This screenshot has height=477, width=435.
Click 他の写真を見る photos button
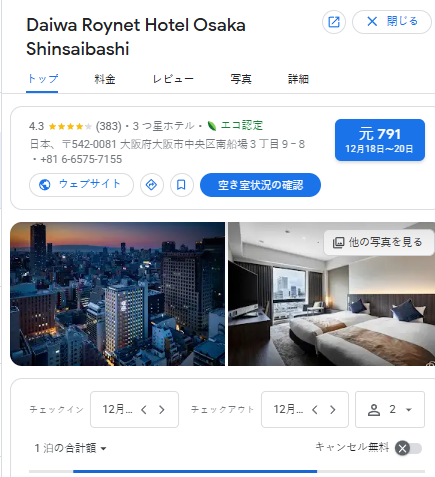378,242
